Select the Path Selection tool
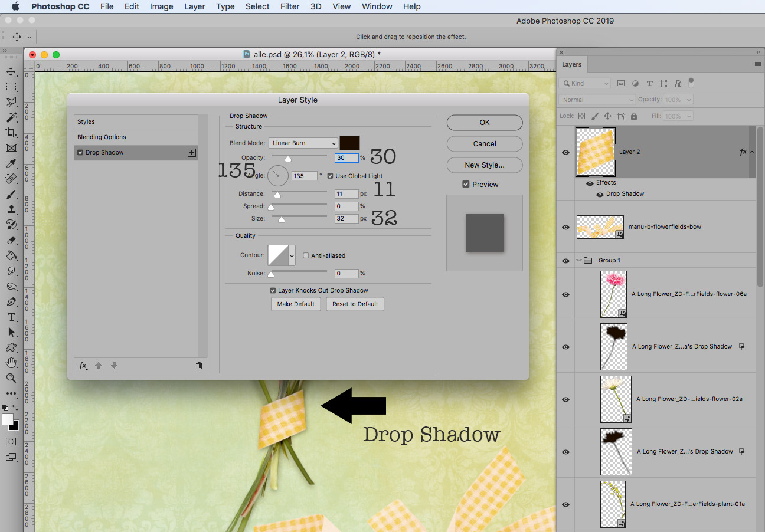This screenshot has height=532, width=765. click(x=11, y=333)
